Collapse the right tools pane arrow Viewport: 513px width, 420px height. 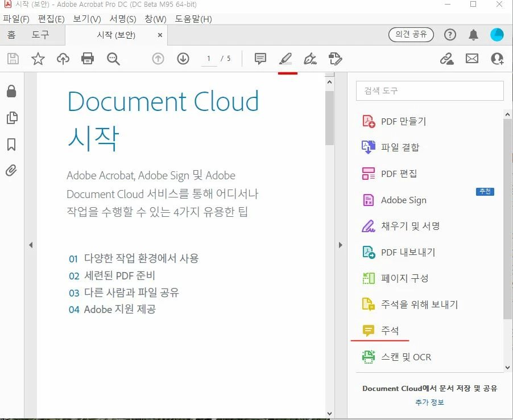(341, 245)
